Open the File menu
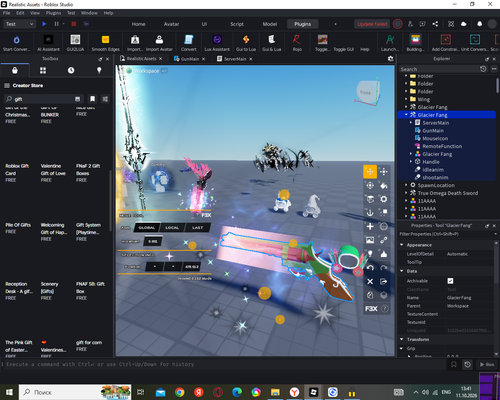This screenshot has width=500, height=400. click(x=7, y=13)
